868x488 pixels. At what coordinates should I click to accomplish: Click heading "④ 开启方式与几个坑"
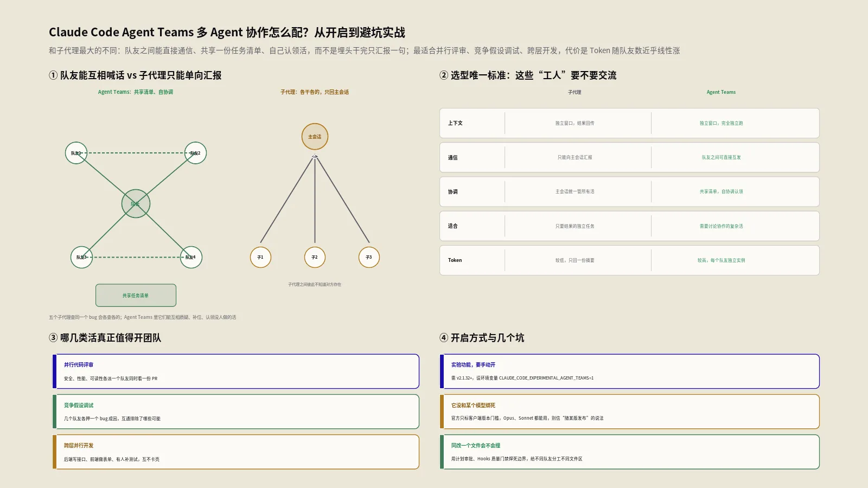tap(482, 338)
